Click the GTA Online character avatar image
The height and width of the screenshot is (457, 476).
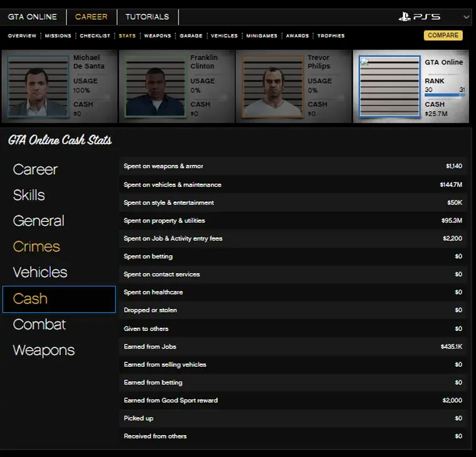coord(390,87)
